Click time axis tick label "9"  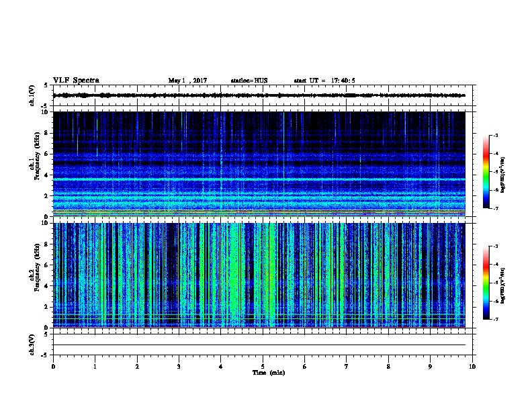(x=430, y=367)
